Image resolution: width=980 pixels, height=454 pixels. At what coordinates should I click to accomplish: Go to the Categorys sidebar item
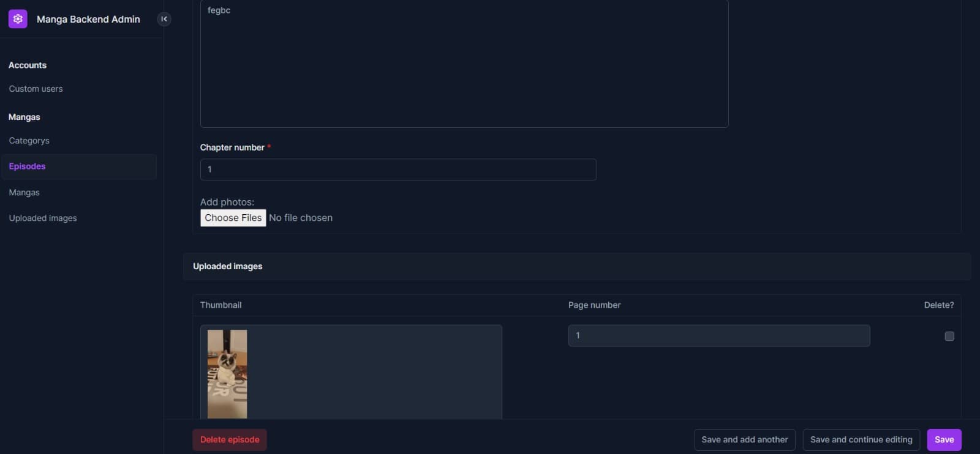click(29, 141)
